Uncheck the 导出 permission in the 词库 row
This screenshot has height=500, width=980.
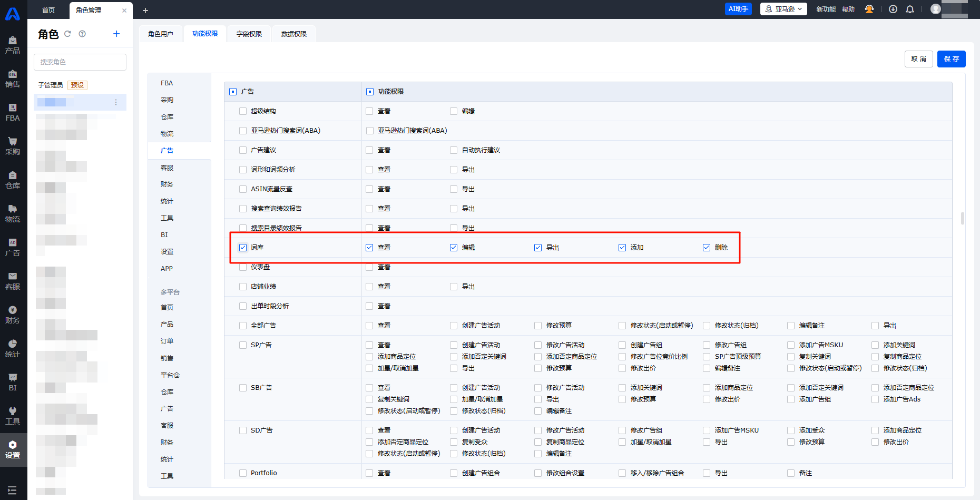(538, 248)
